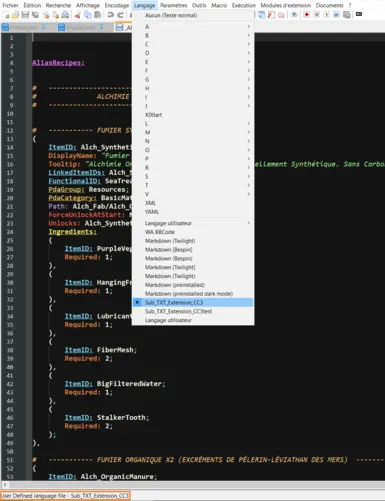Open the Modules d'extension menu
Screen dimensions: 385x501
click(286, 5)
